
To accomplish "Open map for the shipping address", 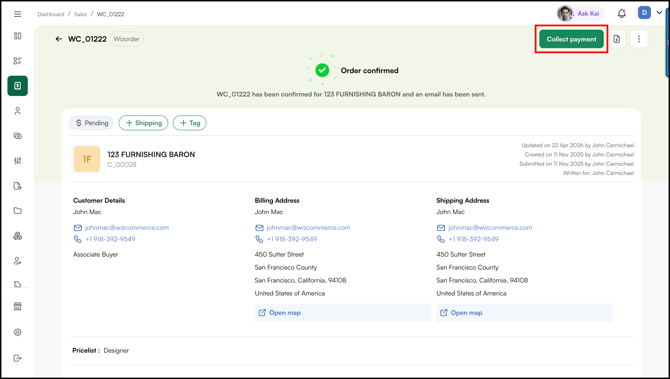I will click(524, 313).
